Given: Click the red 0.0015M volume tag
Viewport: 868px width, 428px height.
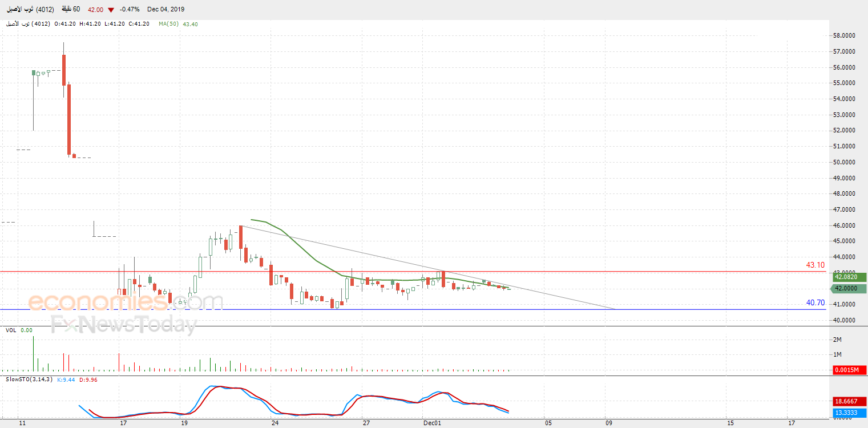Looking at the screenshot, I should [x=849, y=370].
